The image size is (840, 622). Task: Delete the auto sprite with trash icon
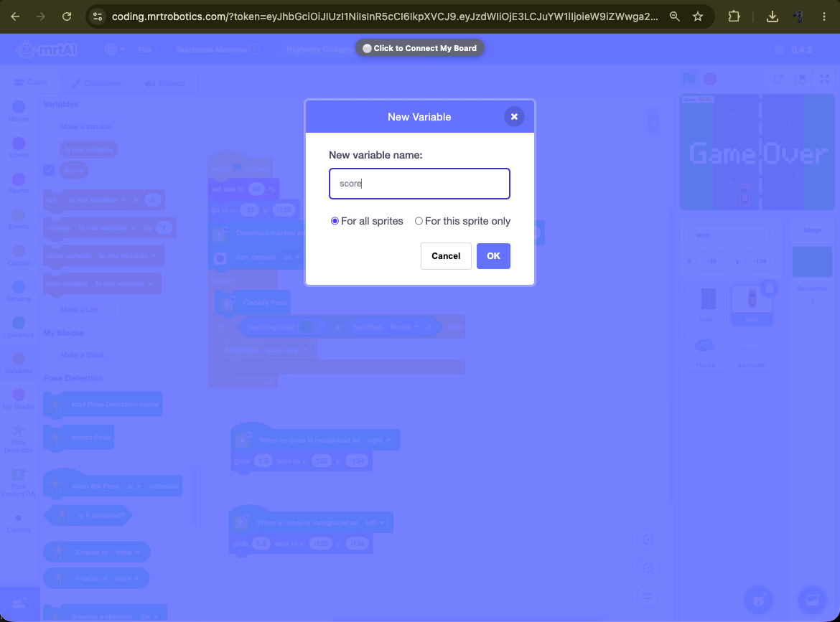770,288
